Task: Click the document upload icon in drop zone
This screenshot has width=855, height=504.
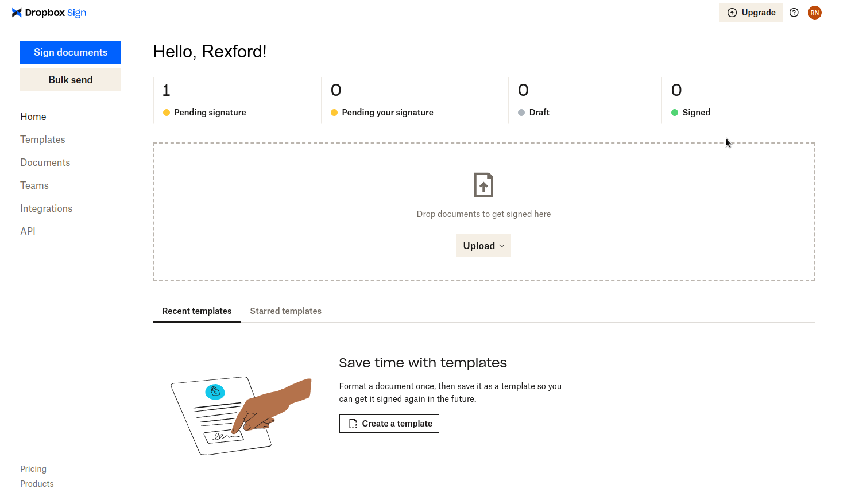Action: (x=483, y=185)
